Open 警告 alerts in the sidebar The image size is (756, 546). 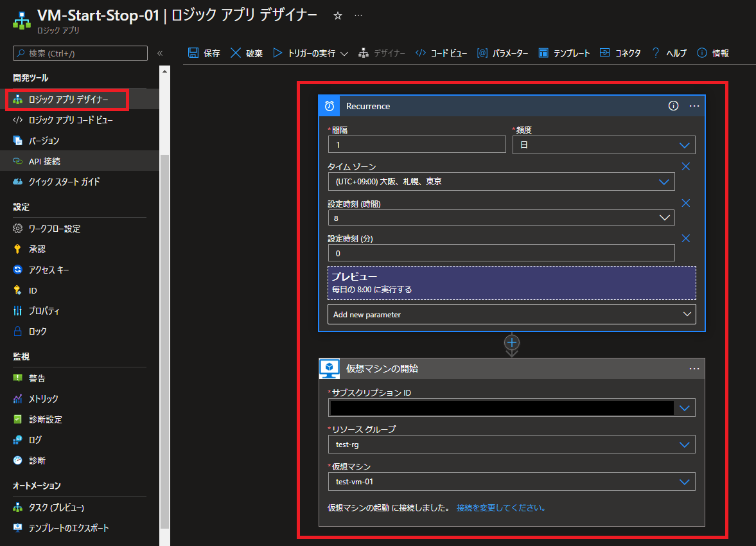(80, 378)
